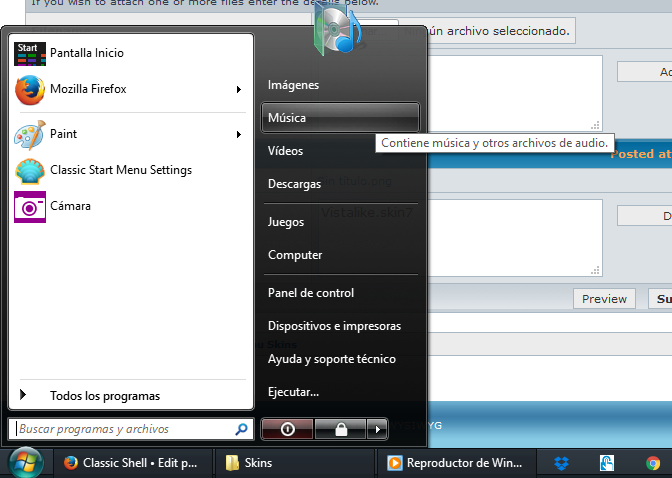Image resolution: width=672 pixels, height=478 pixels.
Task: Click the magnifier icon in the search box
Action: (241, 429)
